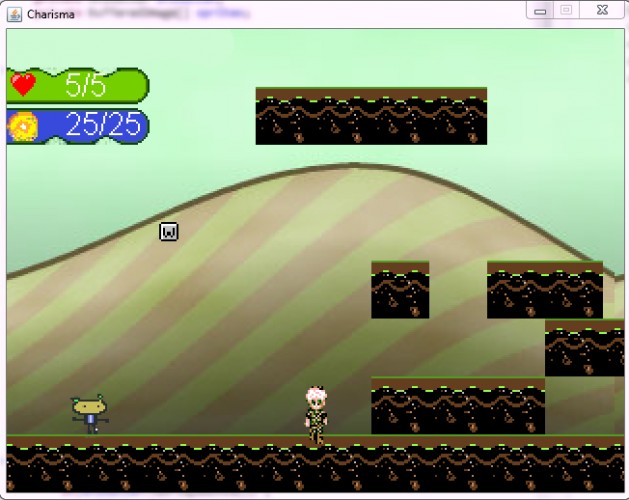The image size is (629, 500).
Task: Click the pink-haired player character
Action: point(317,415)
